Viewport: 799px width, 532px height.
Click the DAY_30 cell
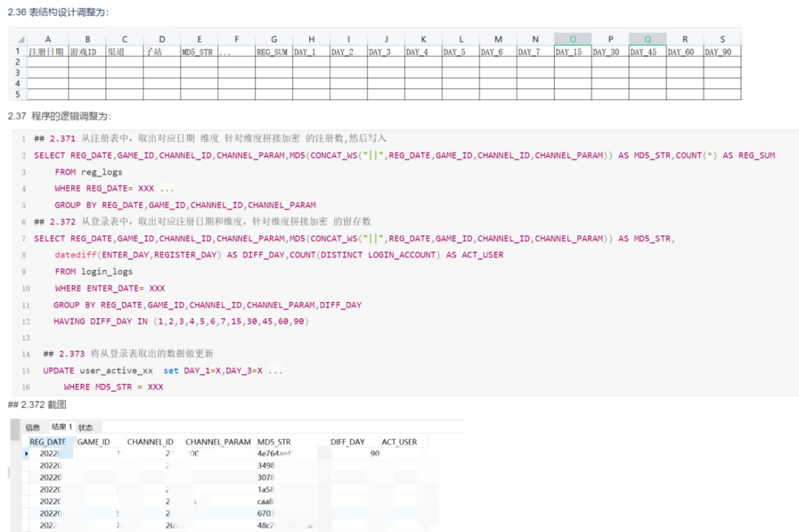pos(610,52)
